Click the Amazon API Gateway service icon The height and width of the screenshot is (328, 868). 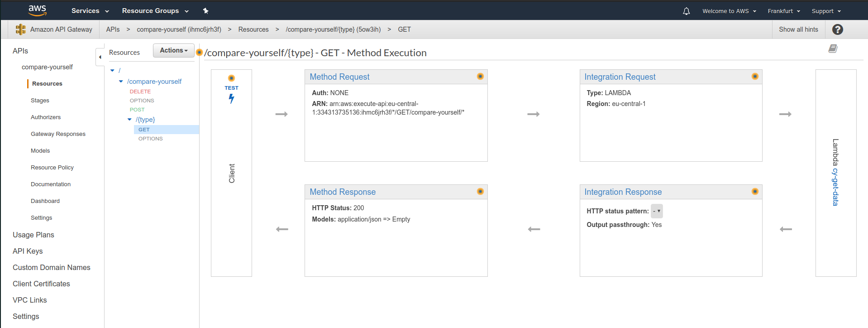click(x=21, y=29)
